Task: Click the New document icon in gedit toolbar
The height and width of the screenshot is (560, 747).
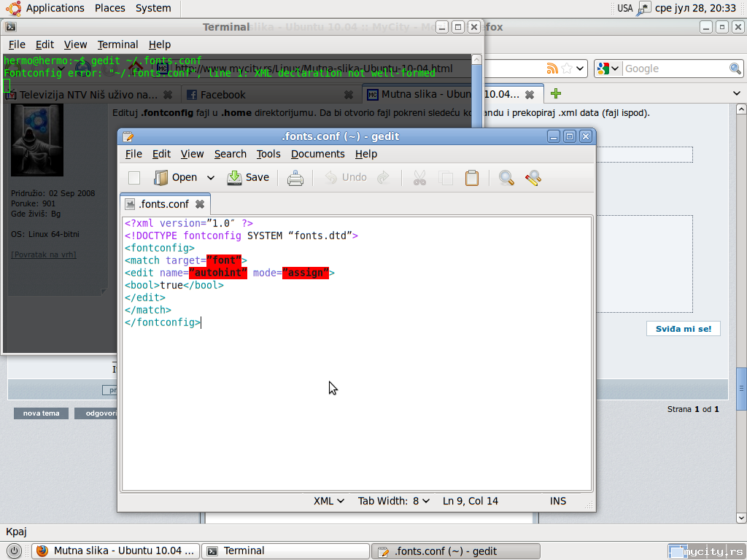Action: point(134,178)
